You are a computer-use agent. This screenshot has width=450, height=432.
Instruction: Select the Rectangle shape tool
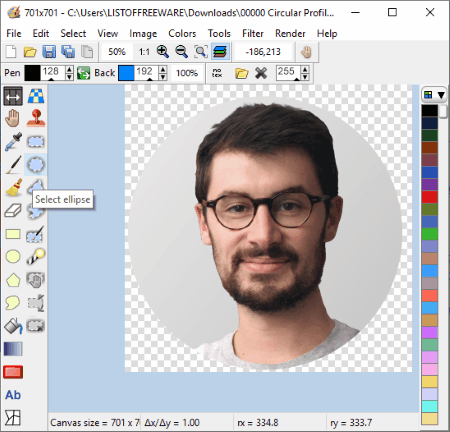pos(13,234)
